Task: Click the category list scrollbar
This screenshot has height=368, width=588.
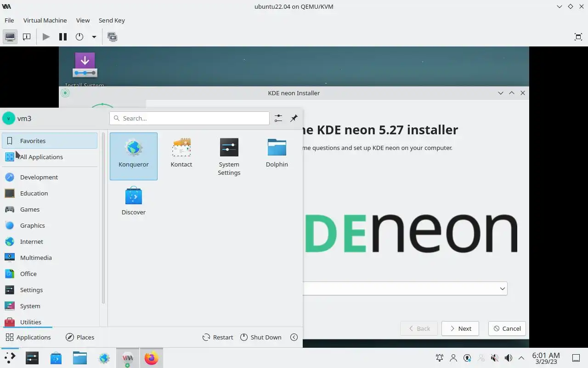Action: (x=103, y=218)
